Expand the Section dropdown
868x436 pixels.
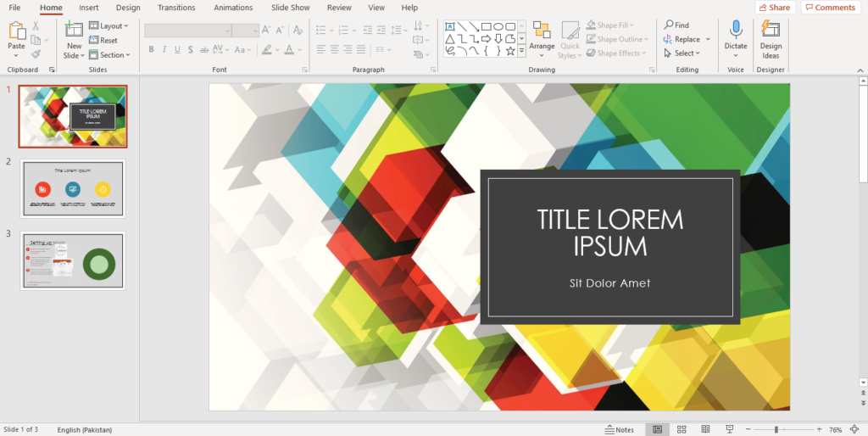(110, 55)
